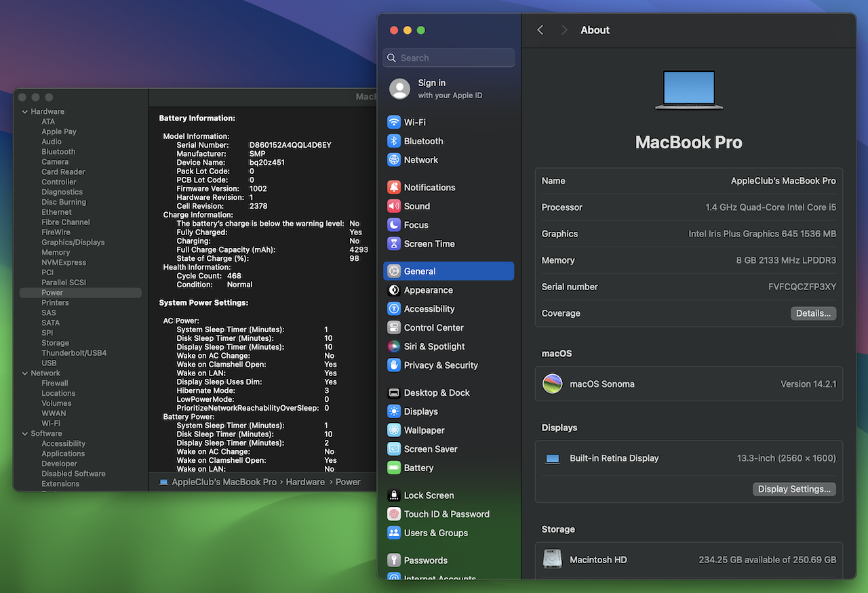The width and height of the screenshot is (868, 593).
Task: Go back with the left chevron
Action: pos(540,30)
